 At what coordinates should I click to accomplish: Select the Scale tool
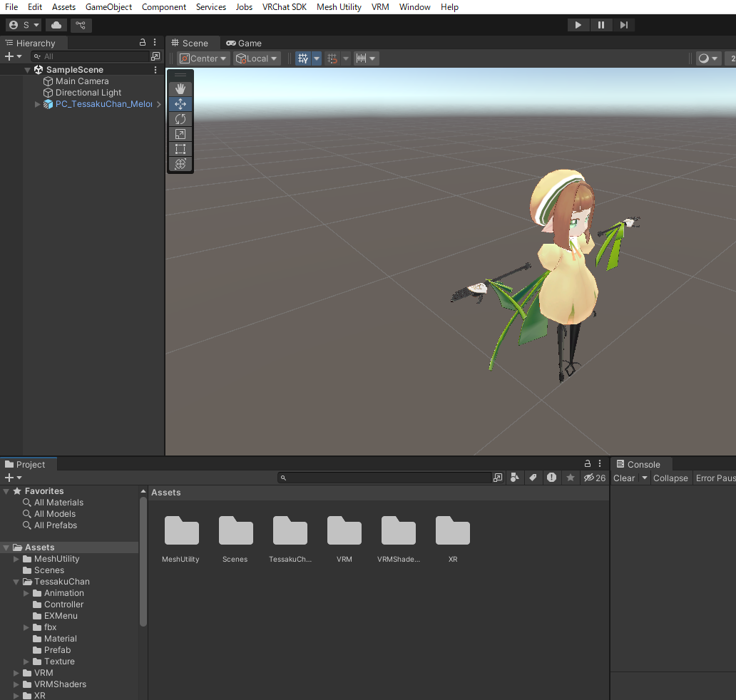tap(180, 133)
